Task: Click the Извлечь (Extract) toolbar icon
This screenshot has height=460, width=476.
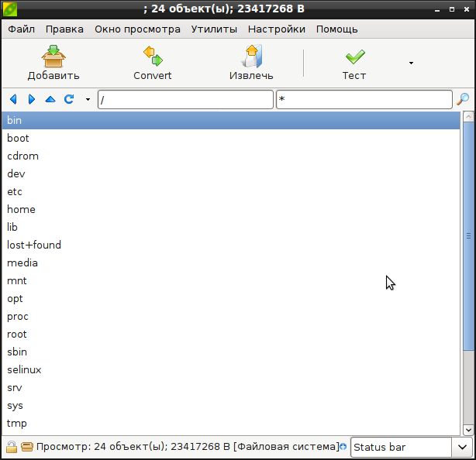Action: (251, 57)
